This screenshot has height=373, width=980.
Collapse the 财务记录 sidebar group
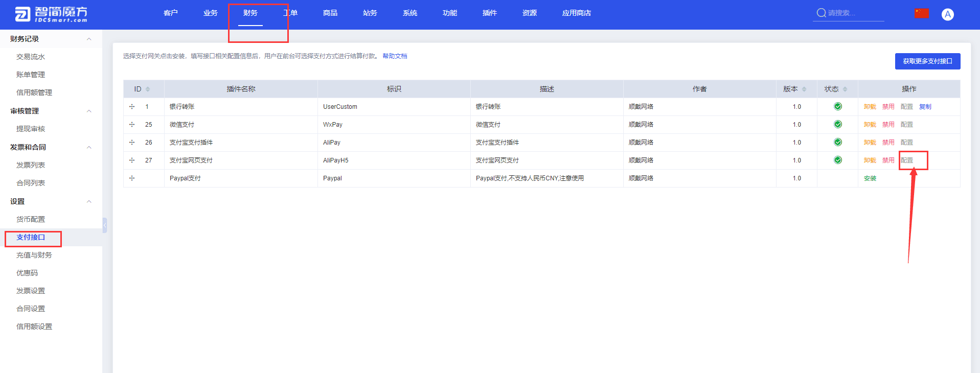[x=89, y=39]
